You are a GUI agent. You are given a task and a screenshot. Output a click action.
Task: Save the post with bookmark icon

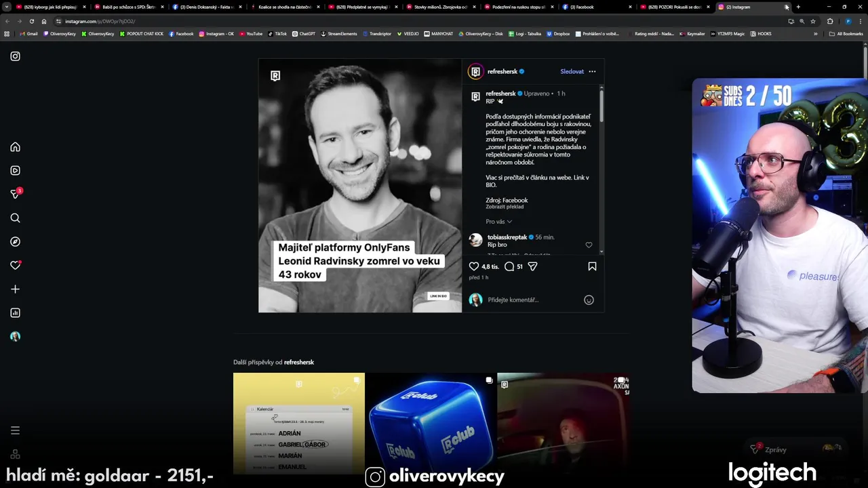tap(592, 266)
